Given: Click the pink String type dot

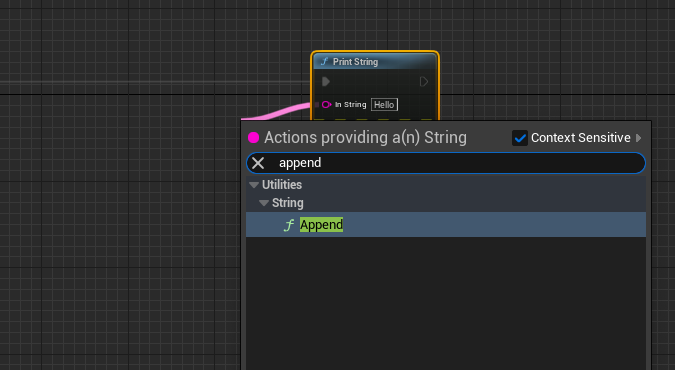Looking at the screenshot, I should (x=254, y=137).
